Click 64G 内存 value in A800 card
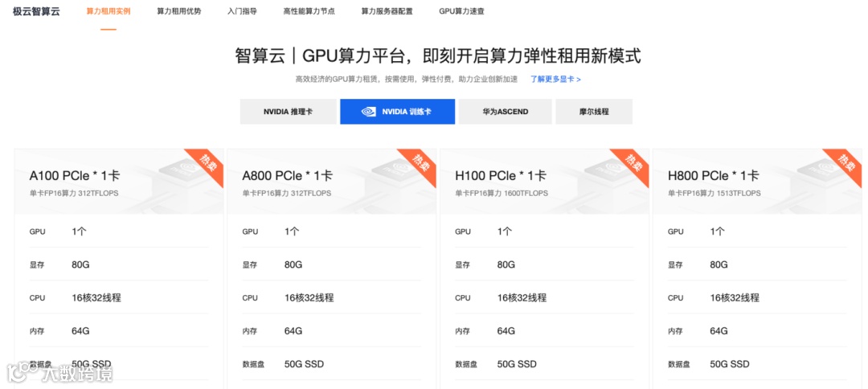The width and height of the screenshot is (868, 389). 293,331
